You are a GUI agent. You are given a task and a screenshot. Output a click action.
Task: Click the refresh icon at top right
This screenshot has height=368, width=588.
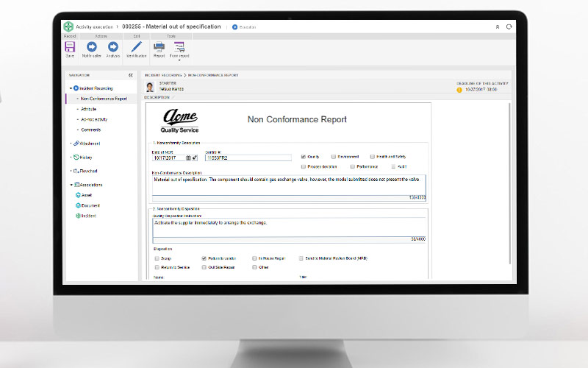(509, 26)
